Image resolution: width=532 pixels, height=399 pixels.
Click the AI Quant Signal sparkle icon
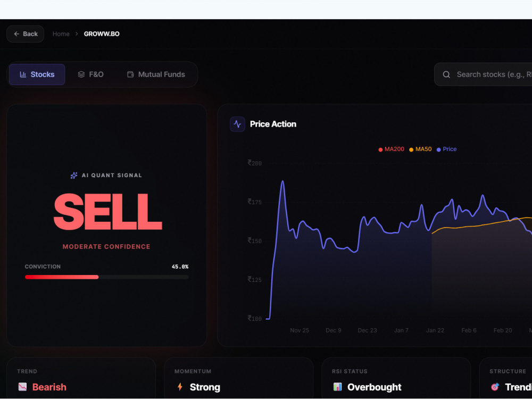click(73, 176)
